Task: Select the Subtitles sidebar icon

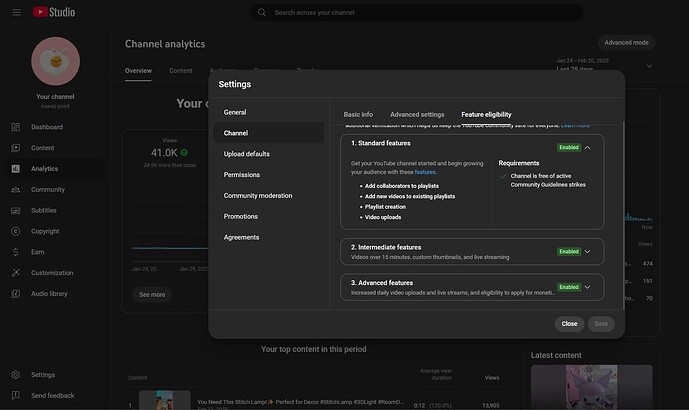Action: 16,210
